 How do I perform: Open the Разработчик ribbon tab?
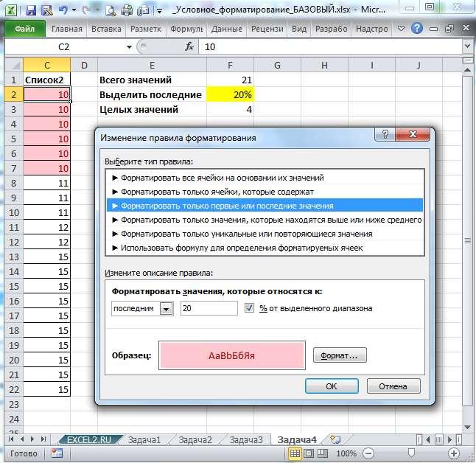click(x=331, y=29)
